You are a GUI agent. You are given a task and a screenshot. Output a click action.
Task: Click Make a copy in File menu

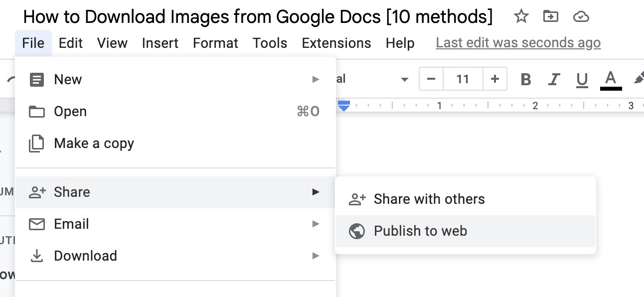[x=94, y=144]
